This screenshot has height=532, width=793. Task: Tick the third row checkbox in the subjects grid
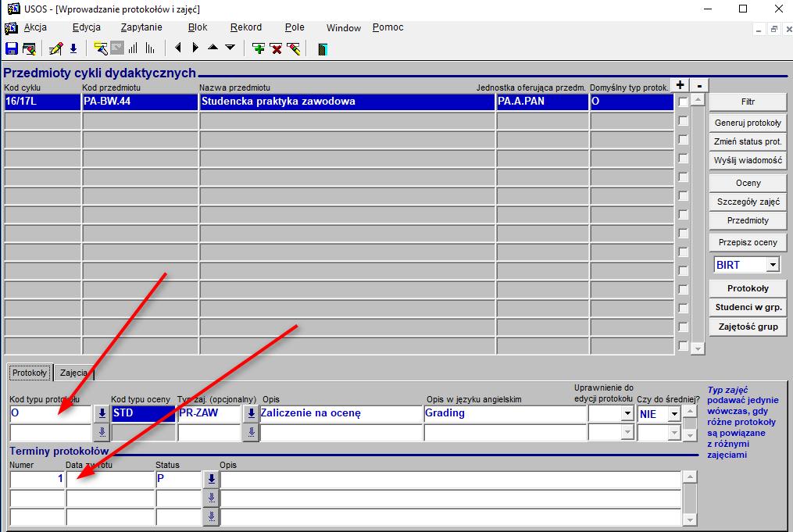(x=684, y=140)
